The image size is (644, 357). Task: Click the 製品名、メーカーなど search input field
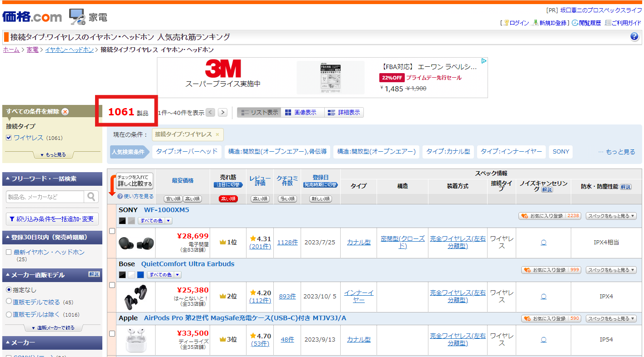pyautogui.click(x=45, y=197)
